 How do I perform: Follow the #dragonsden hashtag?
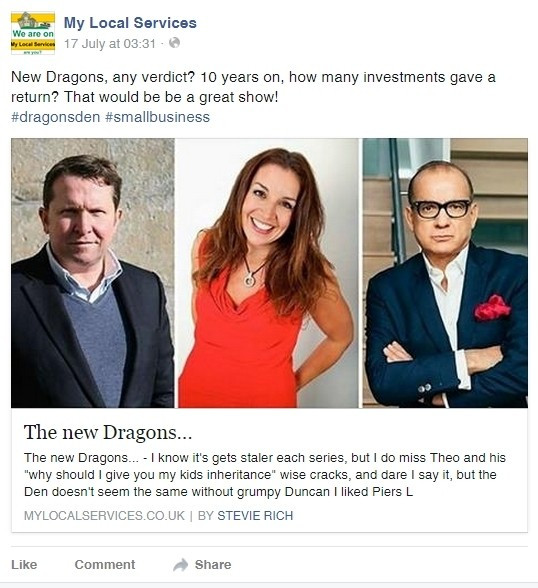[x=55, y=117]
